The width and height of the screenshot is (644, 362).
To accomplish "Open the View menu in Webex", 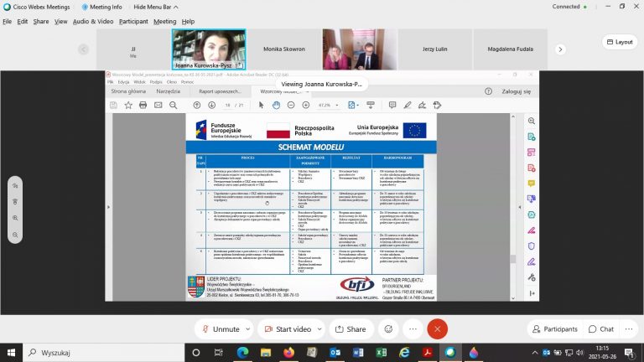I will pyautogui.click(x=60, y=21).
